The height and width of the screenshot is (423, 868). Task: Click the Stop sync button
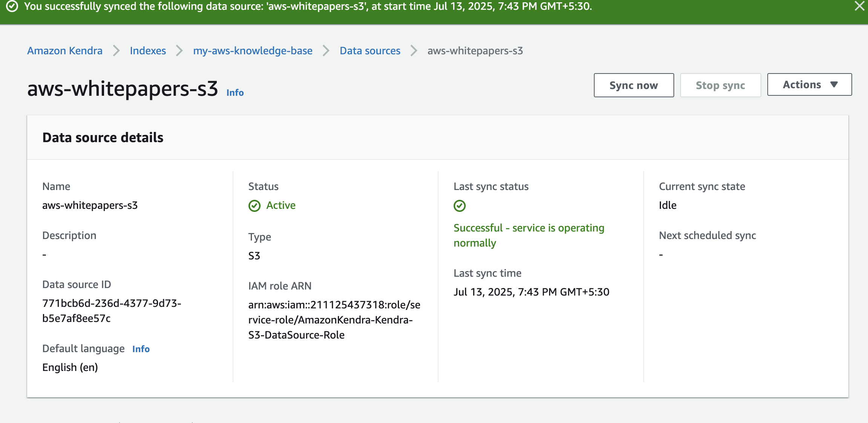720,86
